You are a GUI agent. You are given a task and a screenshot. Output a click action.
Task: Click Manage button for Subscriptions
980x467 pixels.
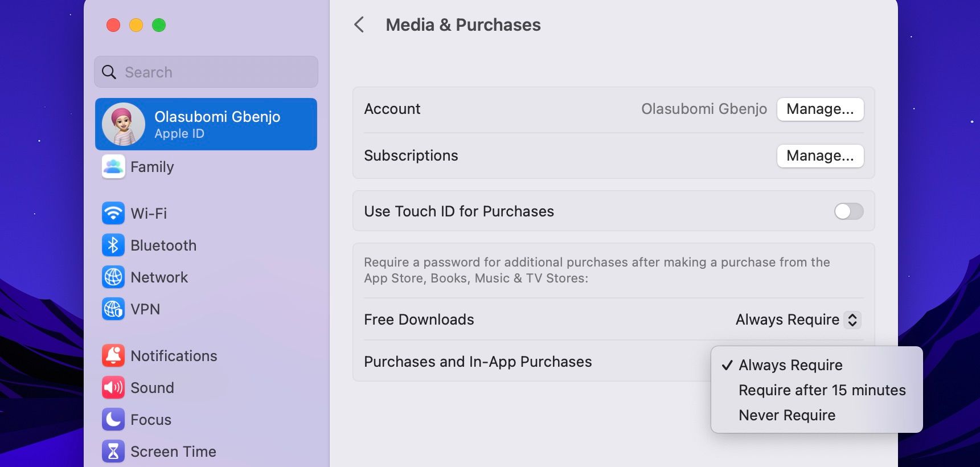coord(820,156)
